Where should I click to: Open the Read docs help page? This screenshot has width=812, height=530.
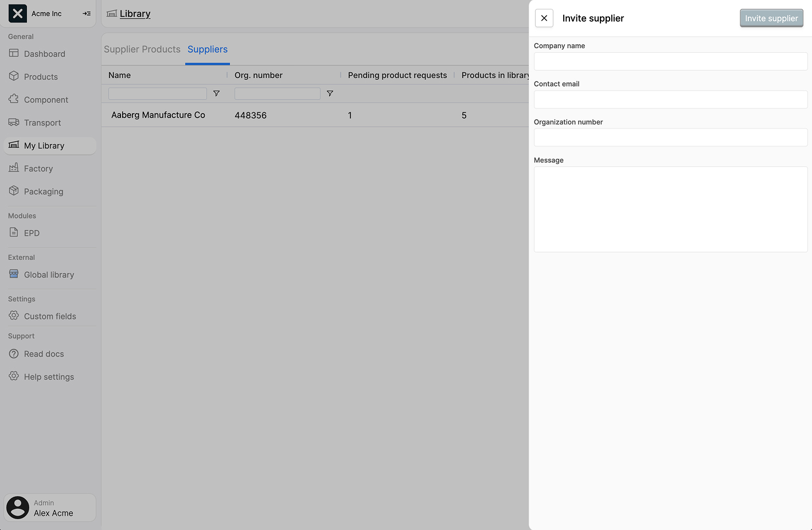pyautogui.click(x=44, y=354)
